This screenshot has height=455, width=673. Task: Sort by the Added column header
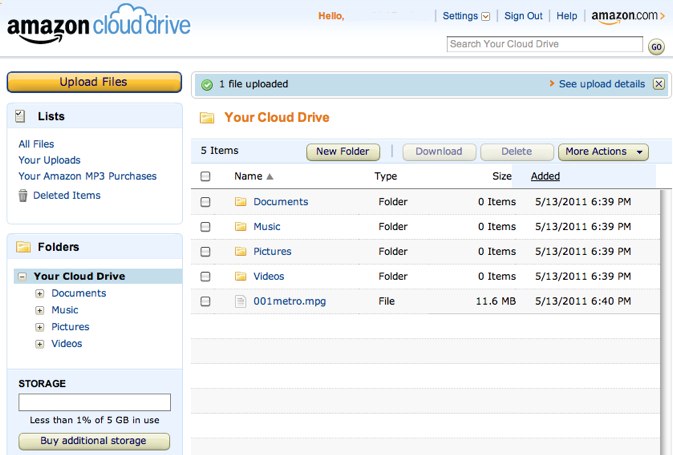[x=545, y=176]
